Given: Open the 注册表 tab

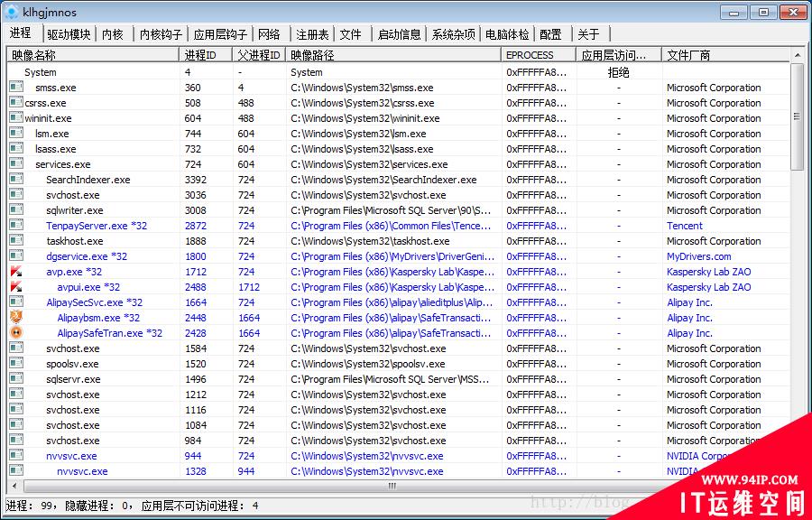Looking at the screenshot, I should 312,34.
